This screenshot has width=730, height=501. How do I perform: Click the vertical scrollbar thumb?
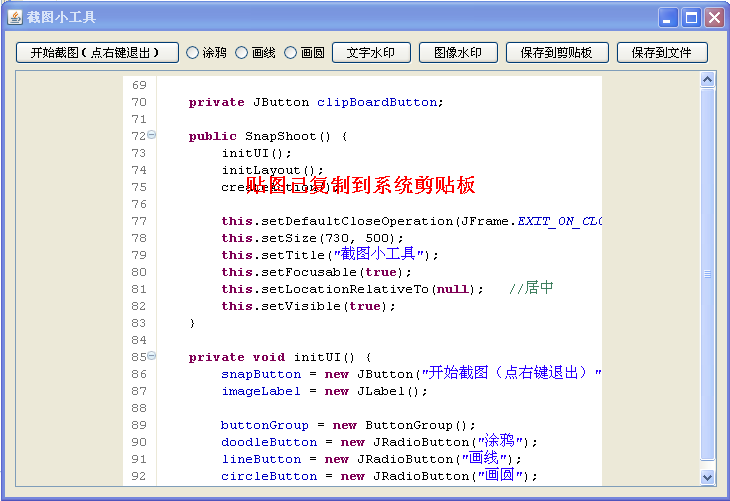(x=707, y=274)
